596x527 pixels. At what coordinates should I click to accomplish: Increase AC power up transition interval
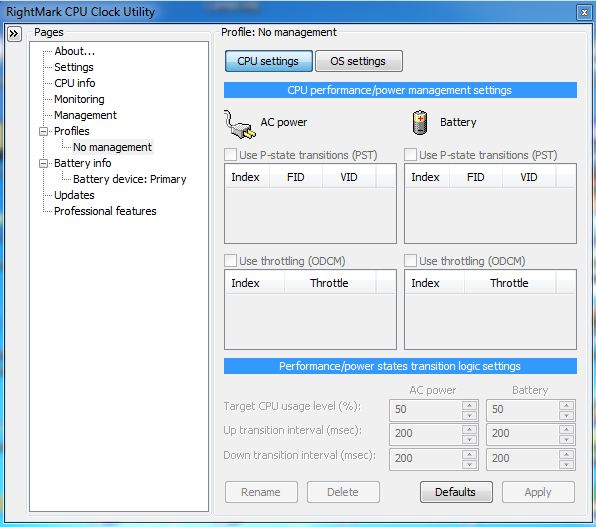[x=469, y=430]
